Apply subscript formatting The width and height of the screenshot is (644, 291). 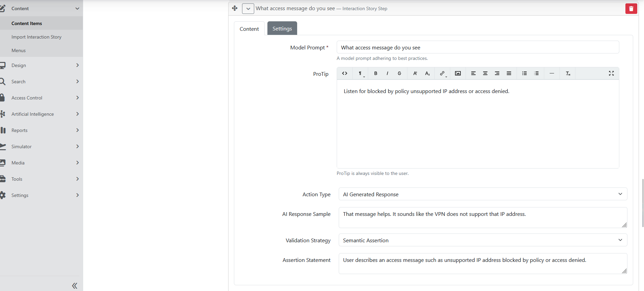pos(427,73)
